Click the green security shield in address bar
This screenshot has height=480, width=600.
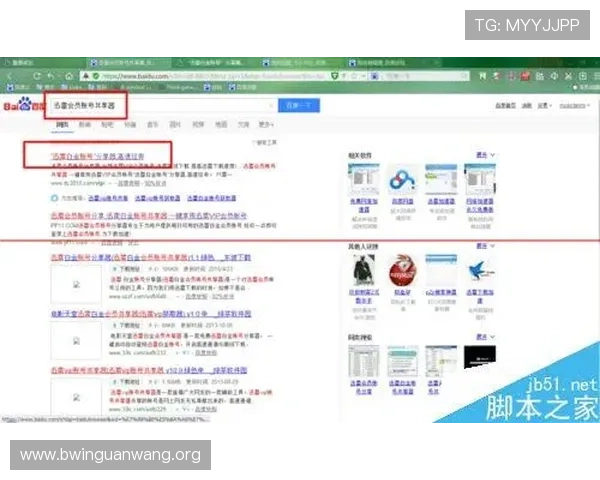pos(96,76)
